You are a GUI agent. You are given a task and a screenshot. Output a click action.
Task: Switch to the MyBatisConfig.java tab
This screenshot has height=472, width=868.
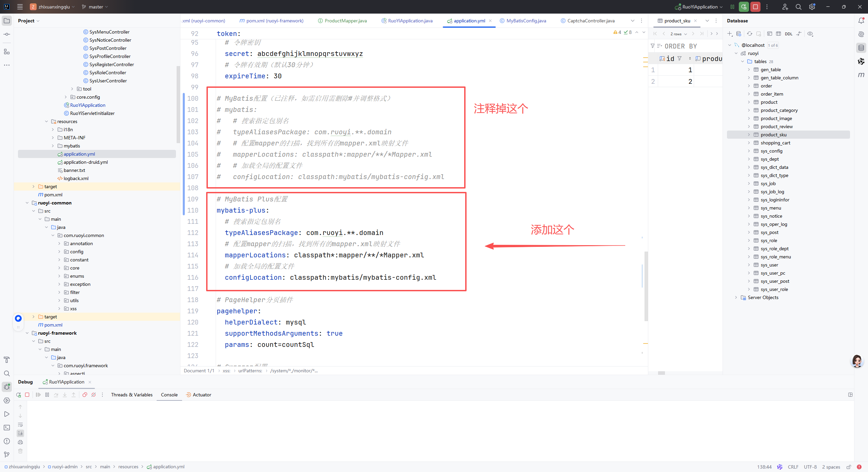tap(526, 21)
